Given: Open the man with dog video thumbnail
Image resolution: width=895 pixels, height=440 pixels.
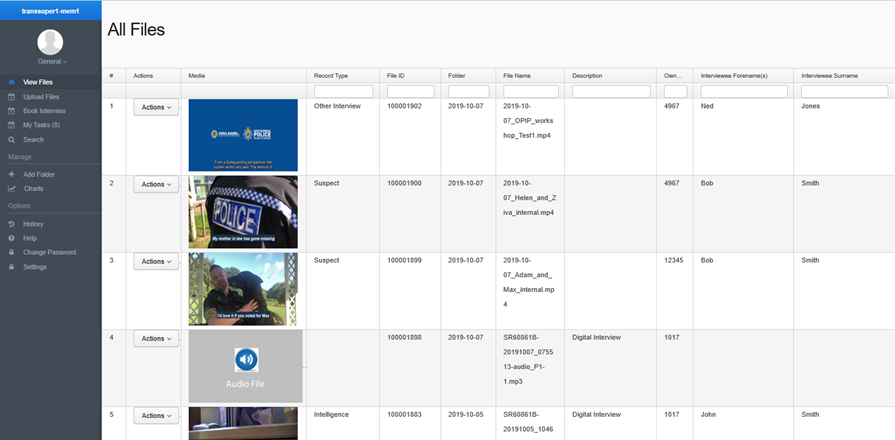Looking at the screenshot, I should (x=243, y=289).
